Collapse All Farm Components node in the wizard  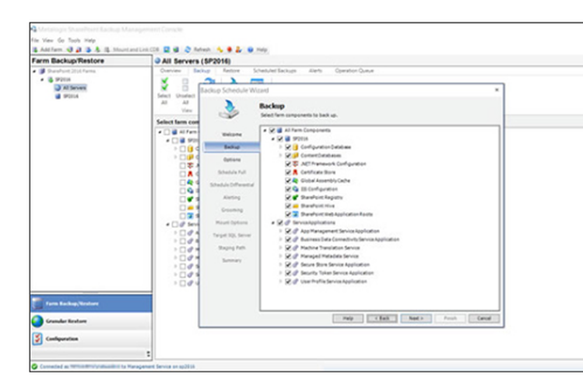point(265,130)
